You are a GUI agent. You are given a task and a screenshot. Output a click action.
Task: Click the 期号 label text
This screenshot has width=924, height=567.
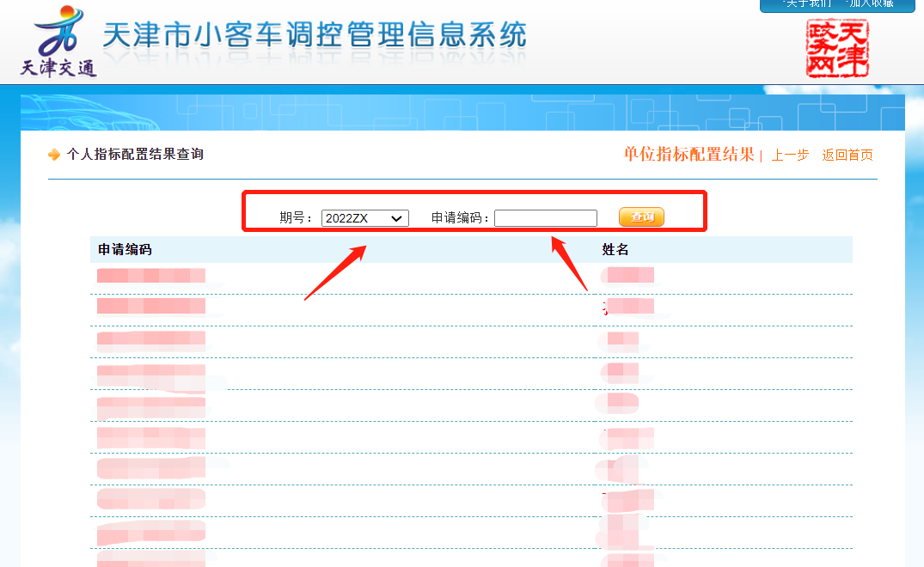point(297,218)
